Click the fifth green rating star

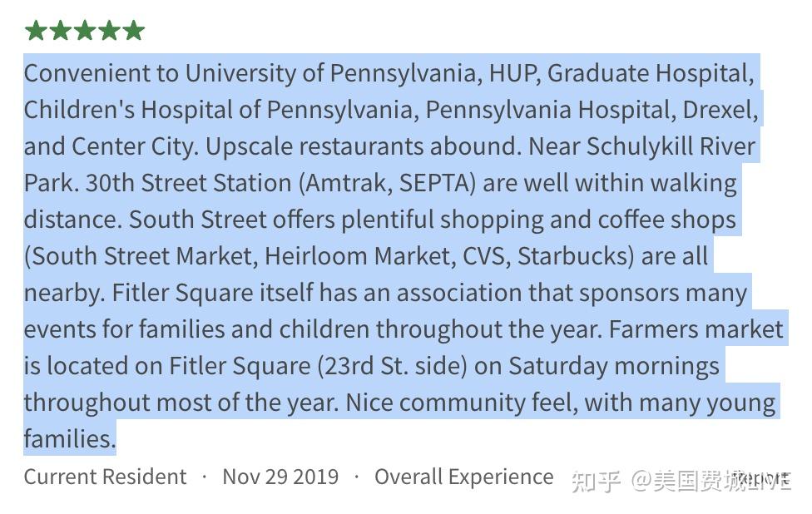coord(134,30)
